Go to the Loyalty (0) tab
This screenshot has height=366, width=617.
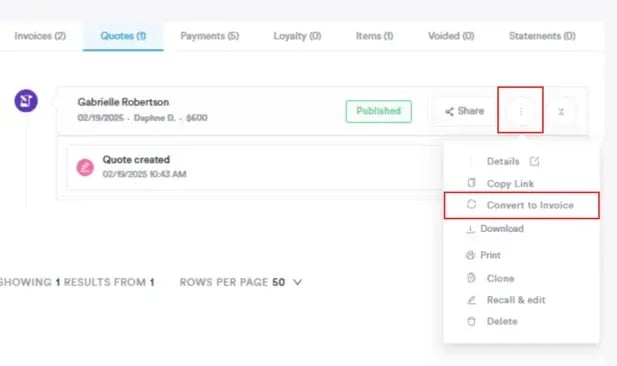click(297, 36)
